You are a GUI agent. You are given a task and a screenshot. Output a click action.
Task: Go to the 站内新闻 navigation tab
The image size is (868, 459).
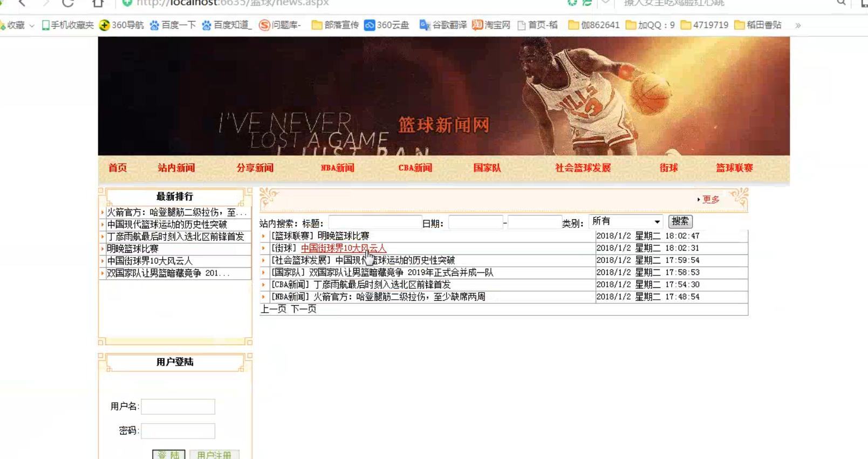pyautogui.click(x=176, y=168)
